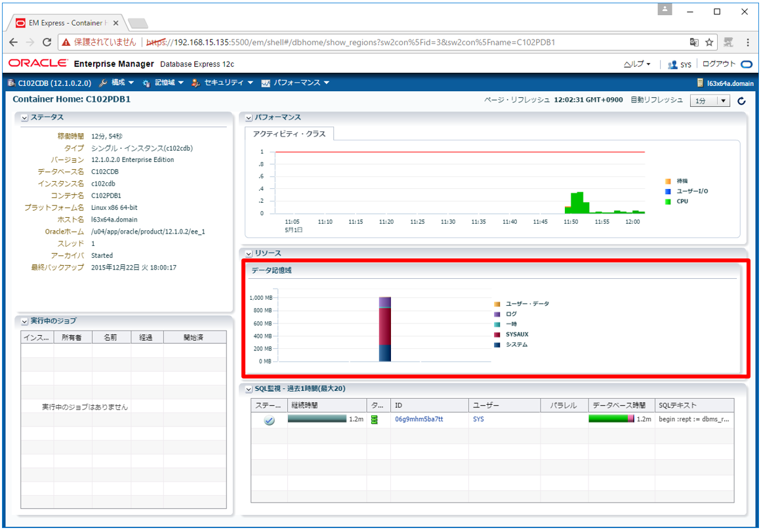This screenshot has height=532, width=761.
Task: Open Chrome three-dot menu
Action: (747, 42)
